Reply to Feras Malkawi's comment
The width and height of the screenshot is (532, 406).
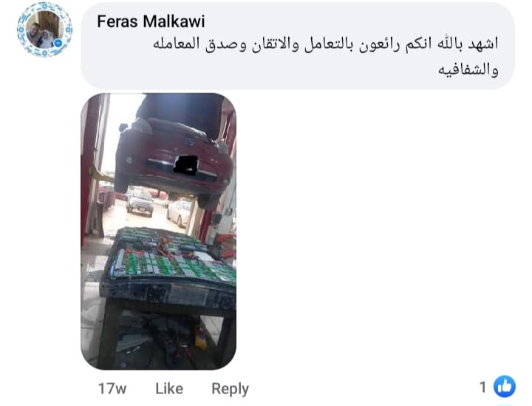click(x=230, y=389)
